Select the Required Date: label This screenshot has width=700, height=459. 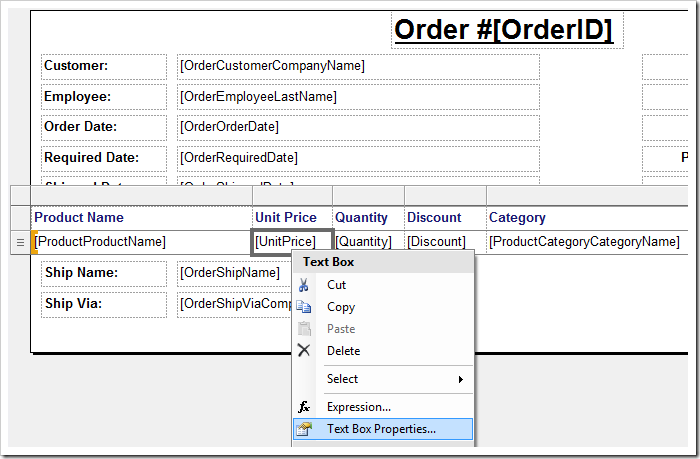coord(104,158)
